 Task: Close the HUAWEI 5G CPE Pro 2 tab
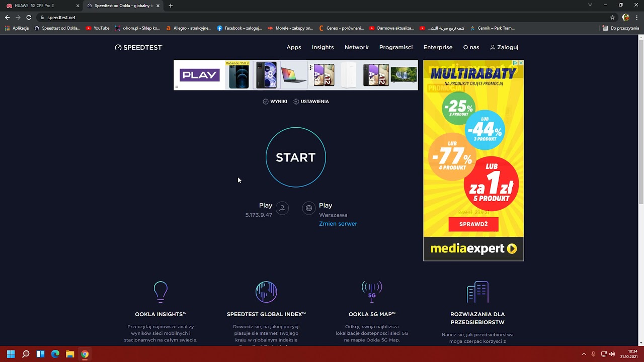click(x=77, y=6)
